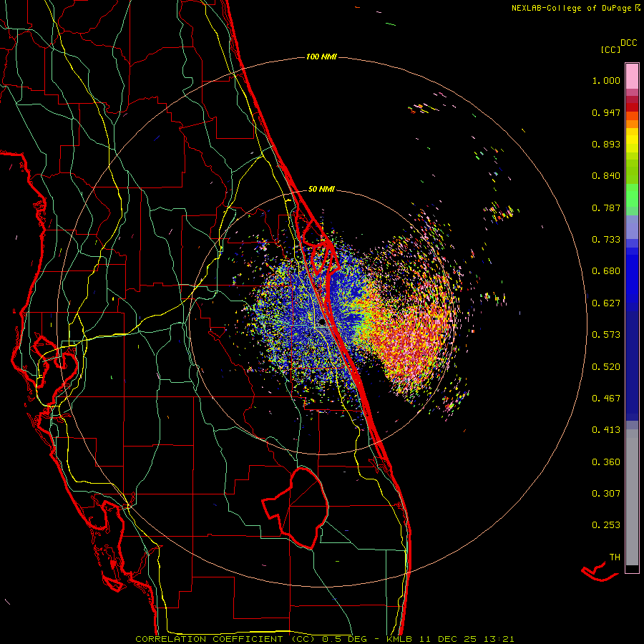The height and width of the screenshot is (644, 644).
Task: Click the 0.840 scale value
Action: tap(606, 176)
